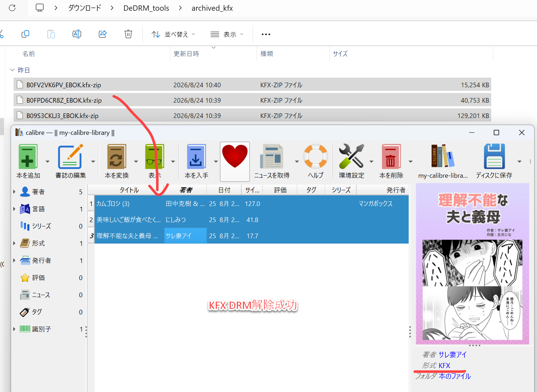Expand the 識別子 tree node arrow
The image size is (537, 392).
pos(14,329)
